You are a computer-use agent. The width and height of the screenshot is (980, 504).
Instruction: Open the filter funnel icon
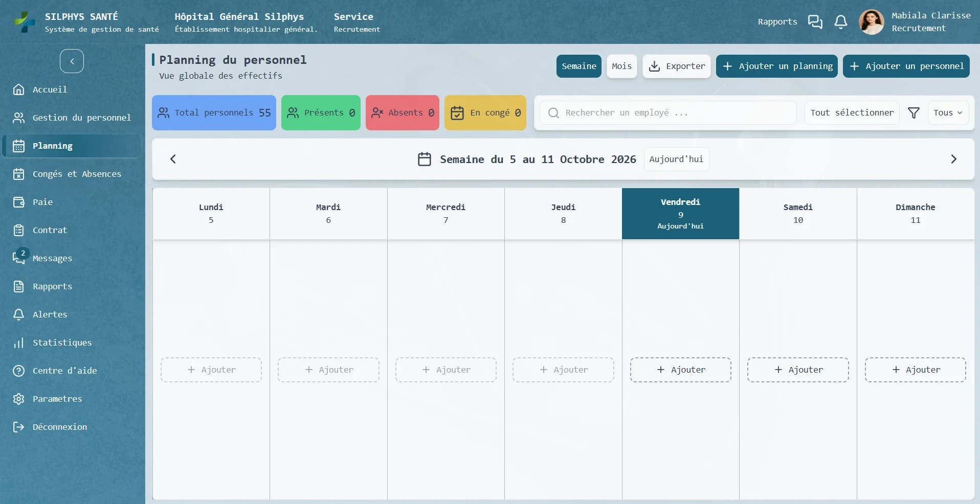[x=914, y=112]
